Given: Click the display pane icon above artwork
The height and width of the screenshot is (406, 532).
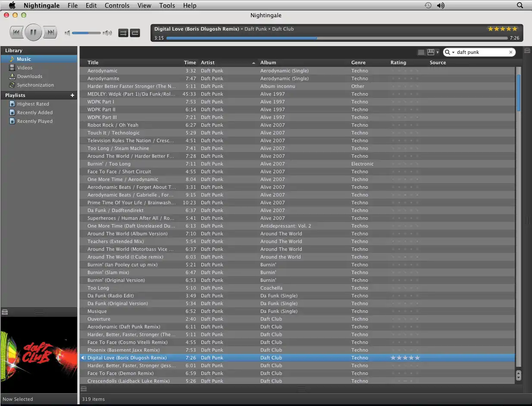Looking at the screenshot, I should point(4,312).
